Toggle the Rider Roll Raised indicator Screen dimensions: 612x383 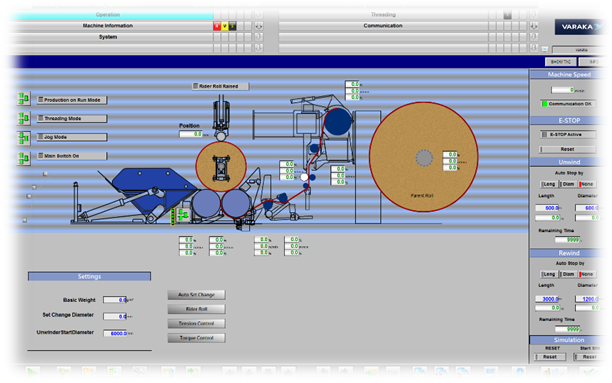click(221, 86)
